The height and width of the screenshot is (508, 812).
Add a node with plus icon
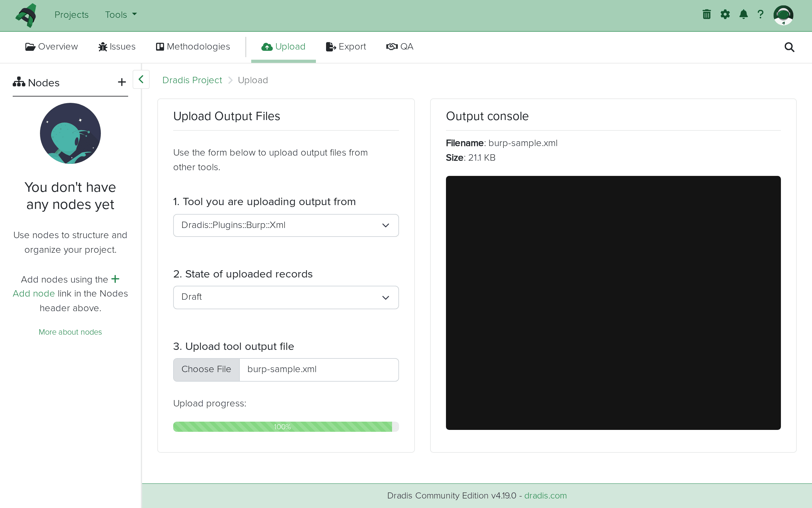coord(122,82)
